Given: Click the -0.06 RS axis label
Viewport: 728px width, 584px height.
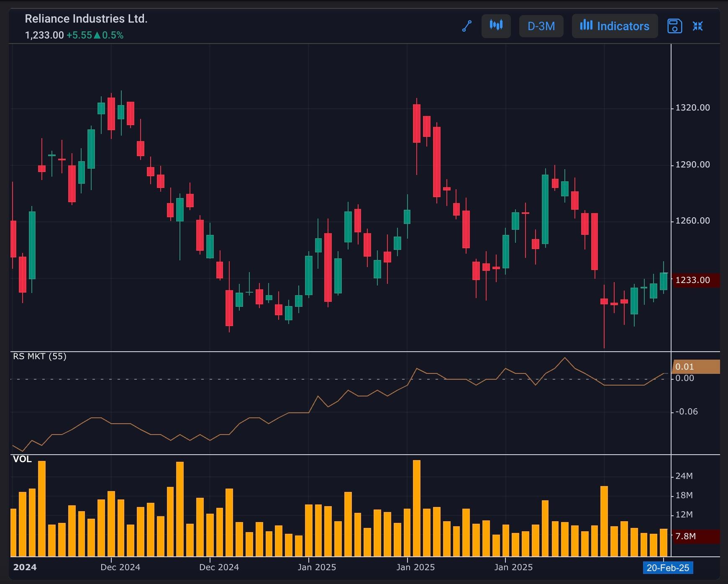Looking at the screenshot, I should point(687,412).
